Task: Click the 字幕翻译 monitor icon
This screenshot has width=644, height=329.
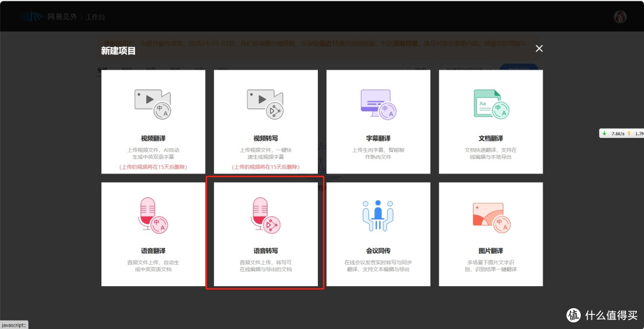Action: 378,104
